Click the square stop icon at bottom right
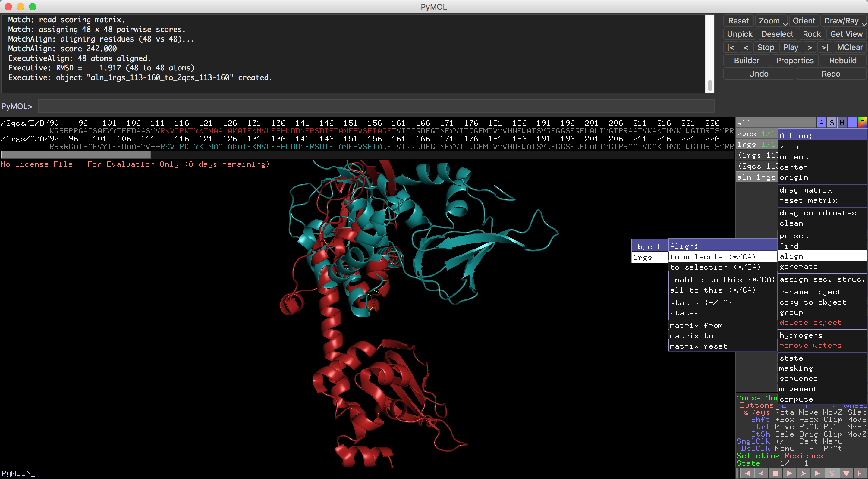 [775, 473]
